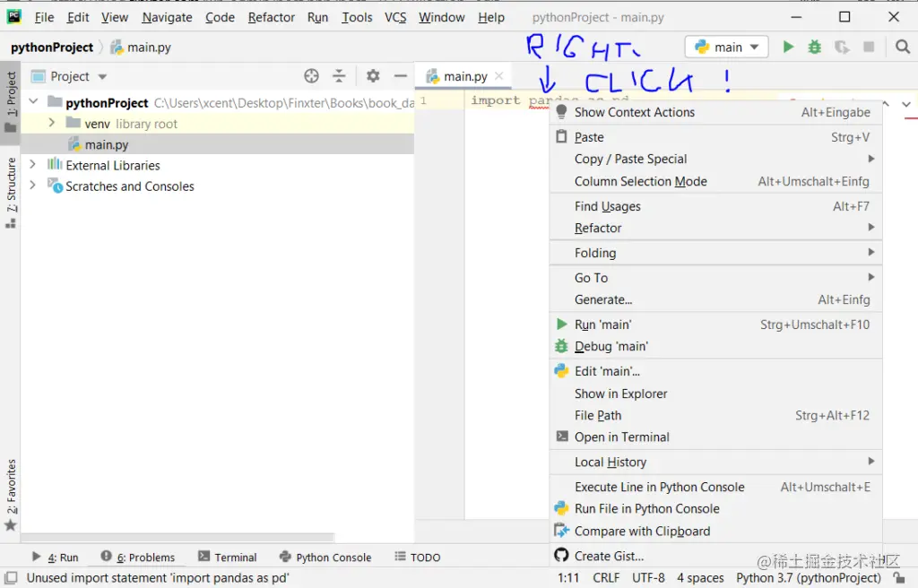Click the VCS update icon on the toolbar
The width and height of the screenshot is (918, 588).
tap(839, 47)
